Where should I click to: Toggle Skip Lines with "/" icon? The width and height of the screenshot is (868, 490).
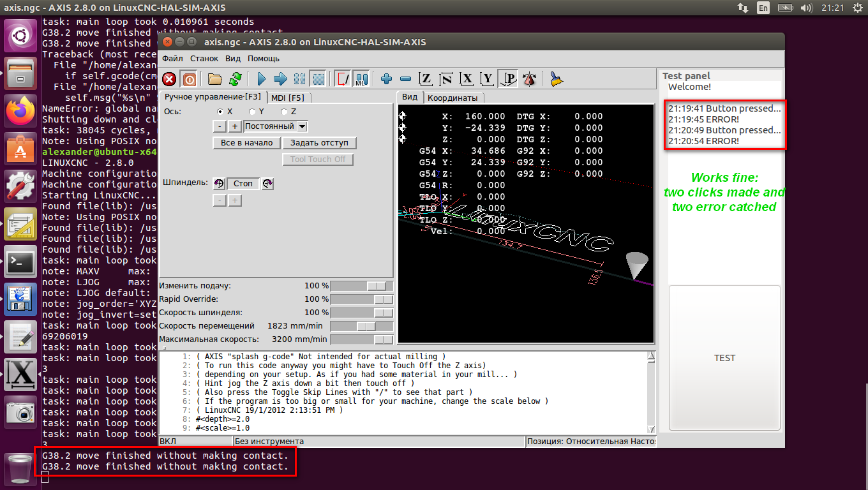pos(343,79)
